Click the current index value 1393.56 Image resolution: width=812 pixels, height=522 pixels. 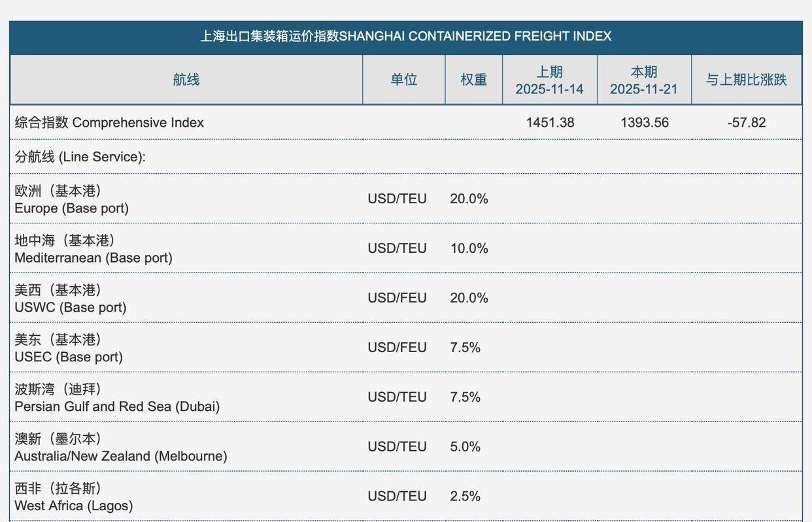pyautogui.click(x=644, y=123)
